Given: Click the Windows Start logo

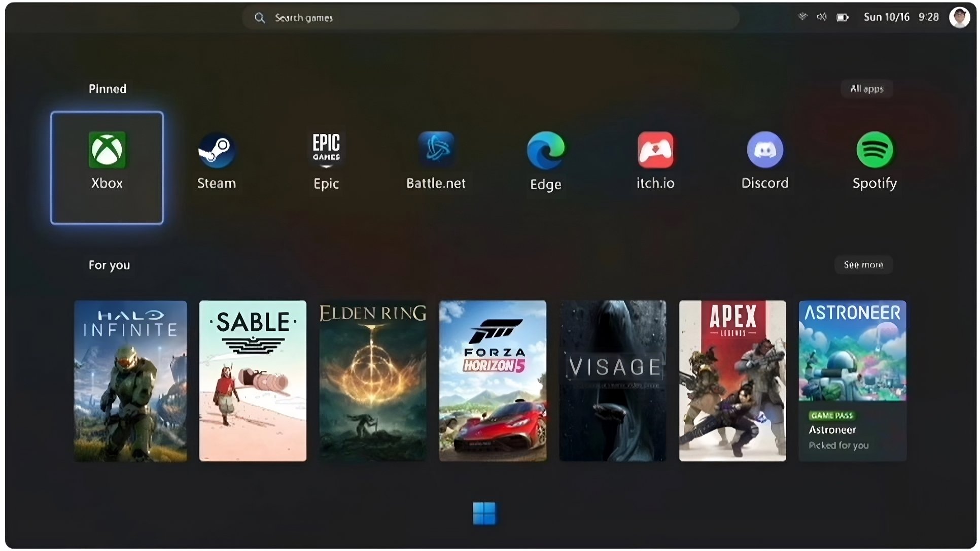Looking at the screenshot, I should 484,513.
